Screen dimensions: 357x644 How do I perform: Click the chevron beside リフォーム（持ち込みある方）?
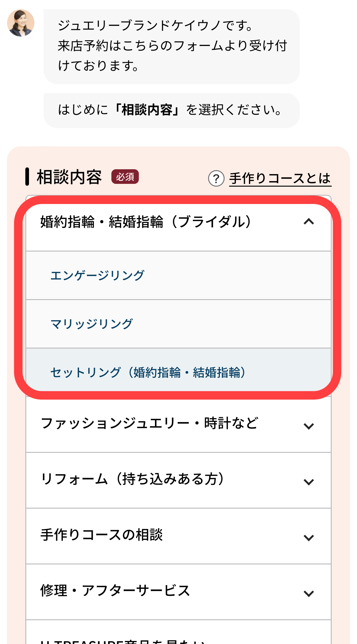tap(309, 482)
